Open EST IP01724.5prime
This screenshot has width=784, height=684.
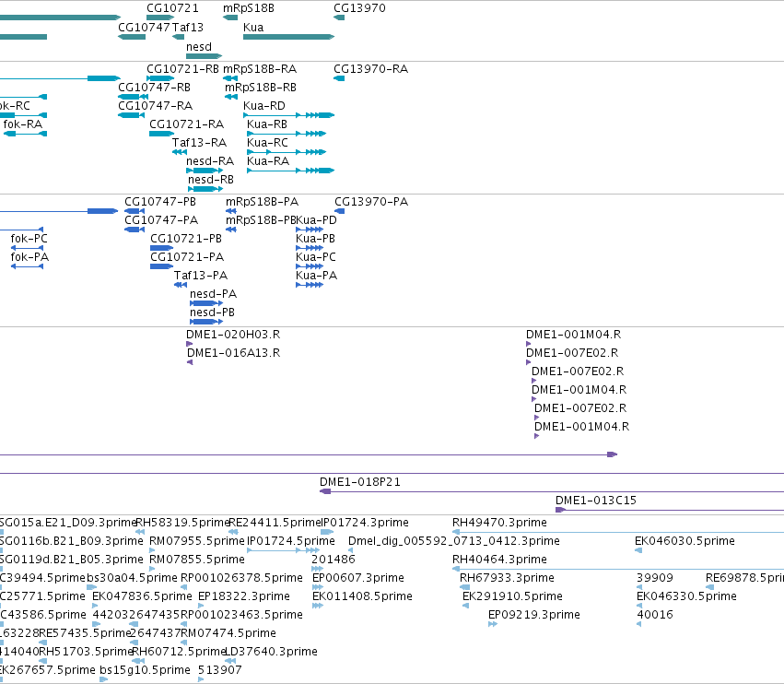tap(291, 541)
